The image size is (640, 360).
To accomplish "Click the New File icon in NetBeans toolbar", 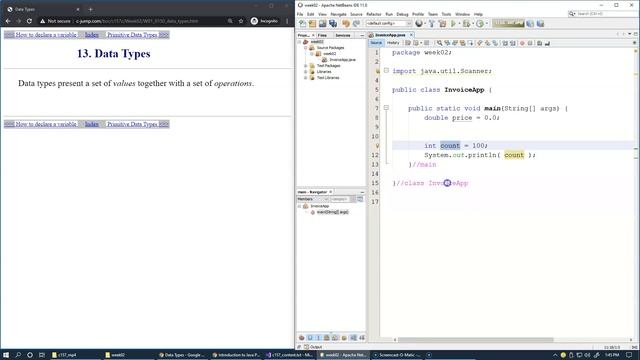I will [x=302, y=24].
